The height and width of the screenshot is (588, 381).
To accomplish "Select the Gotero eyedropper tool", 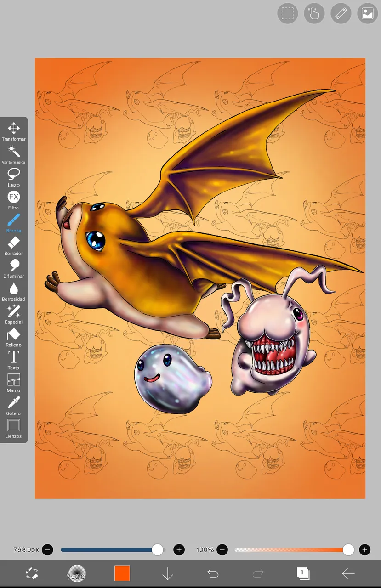I will pos(14,407).
